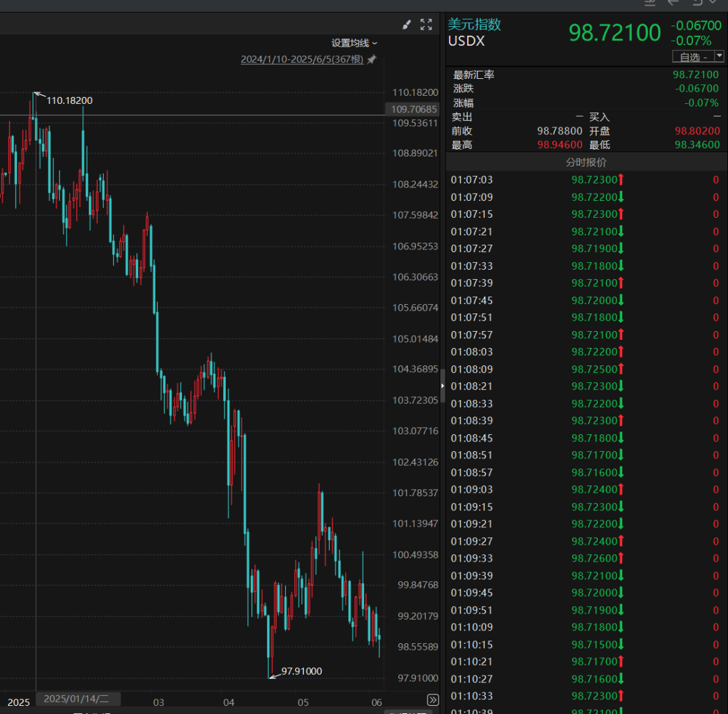Select the tick row at 01:09:33

point(586,558)
